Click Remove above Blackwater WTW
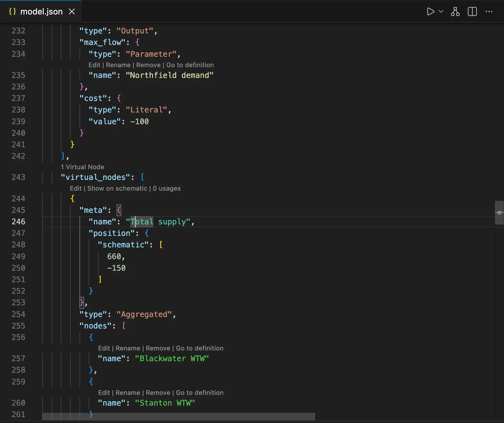The width and height of the screenshot is (504, 423). click(x=158, y=348)
